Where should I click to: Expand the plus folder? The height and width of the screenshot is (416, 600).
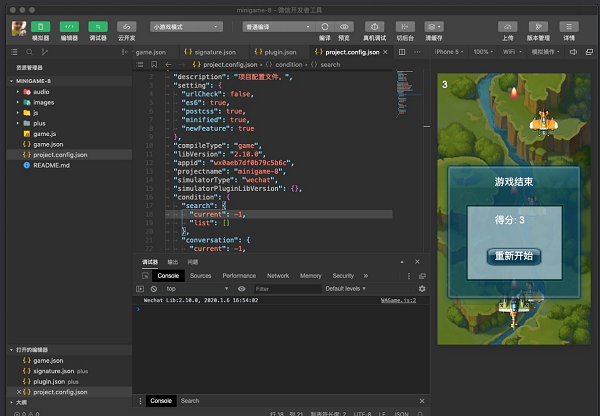pos(18,123)
